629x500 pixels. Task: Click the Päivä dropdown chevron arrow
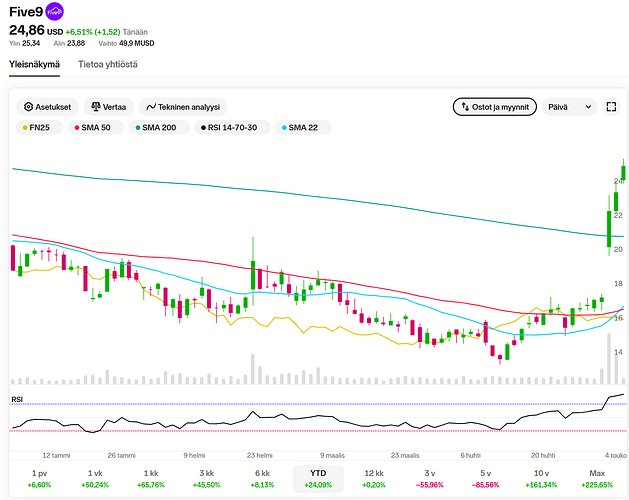588,107
